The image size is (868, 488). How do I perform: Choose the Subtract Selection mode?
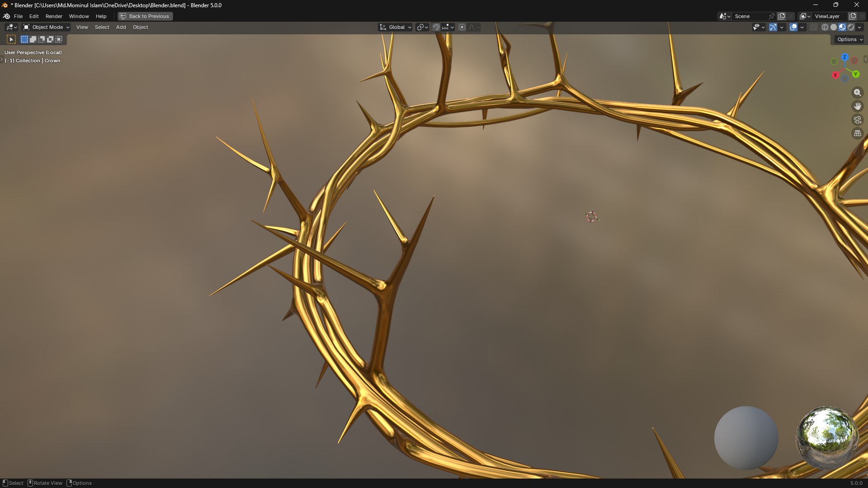42,39
